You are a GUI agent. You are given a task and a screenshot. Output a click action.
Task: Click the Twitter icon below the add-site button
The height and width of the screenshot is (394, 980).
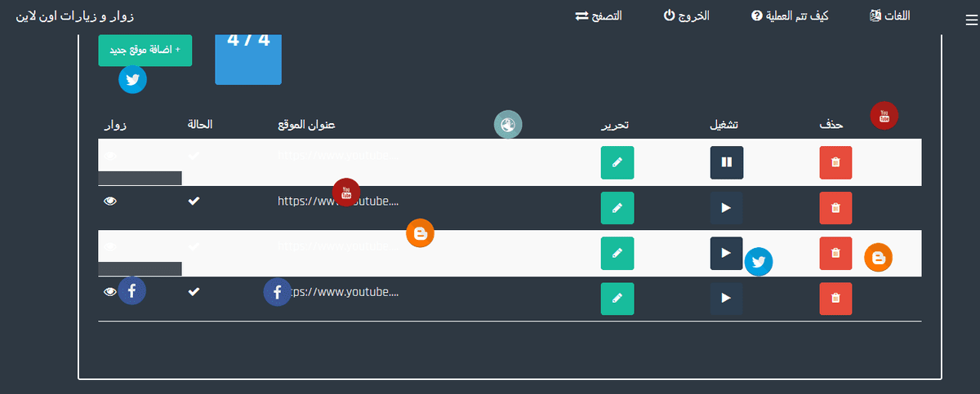[133, 79]
